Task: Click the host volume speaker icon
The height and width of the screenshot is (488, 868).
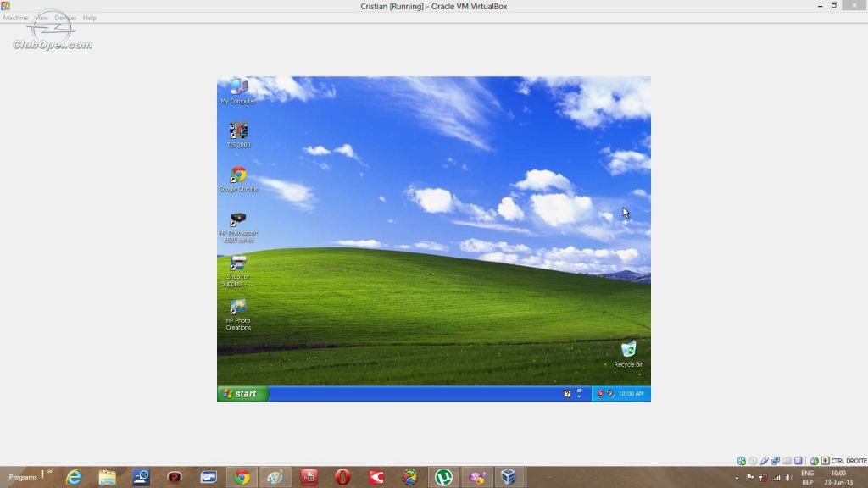Action: click(789, 478)
